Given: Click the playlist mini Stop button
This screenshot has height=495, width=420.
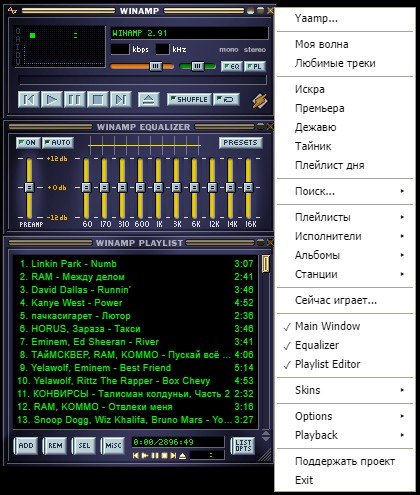Looking at the screenshot, I should tap(164, 455).
